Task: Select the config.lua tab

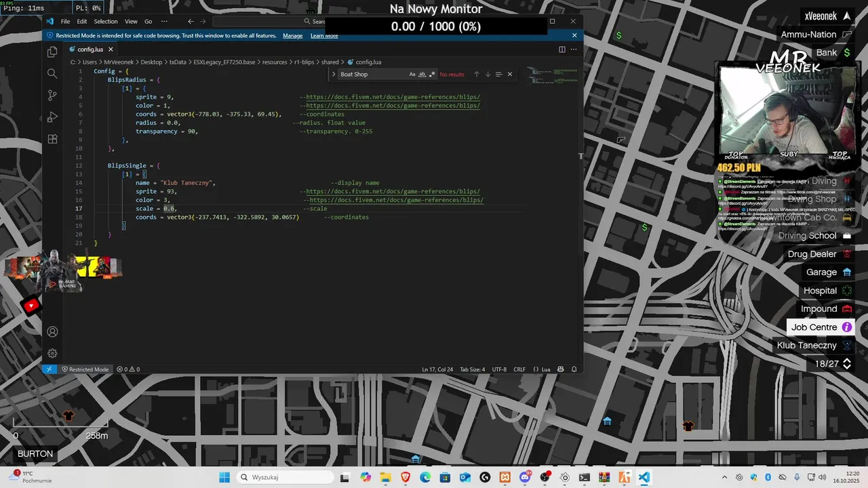Action: [x=90, y=49]
